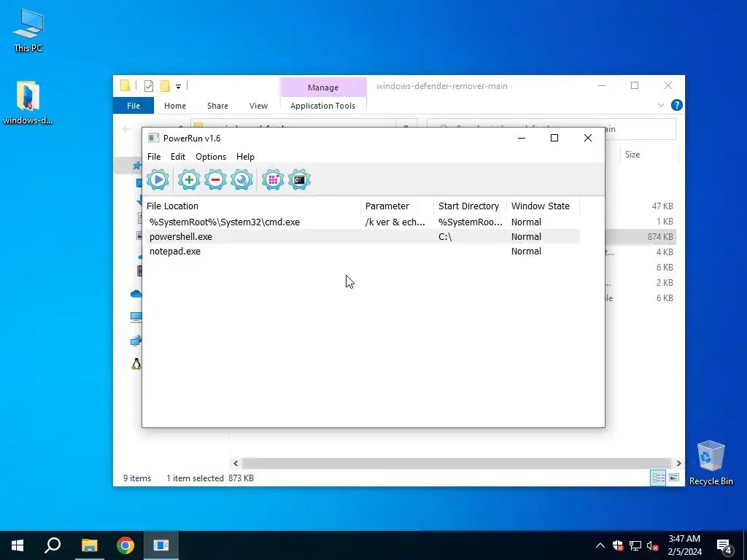747x560 pixels.
Task: Click PowerRun taskbar button
Action: tap(161, 545)
